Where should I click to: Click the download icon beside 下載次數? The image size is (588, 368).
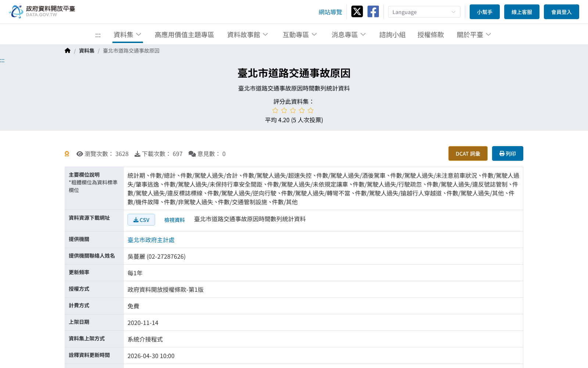pyautogui.click(x=137, y=154)
